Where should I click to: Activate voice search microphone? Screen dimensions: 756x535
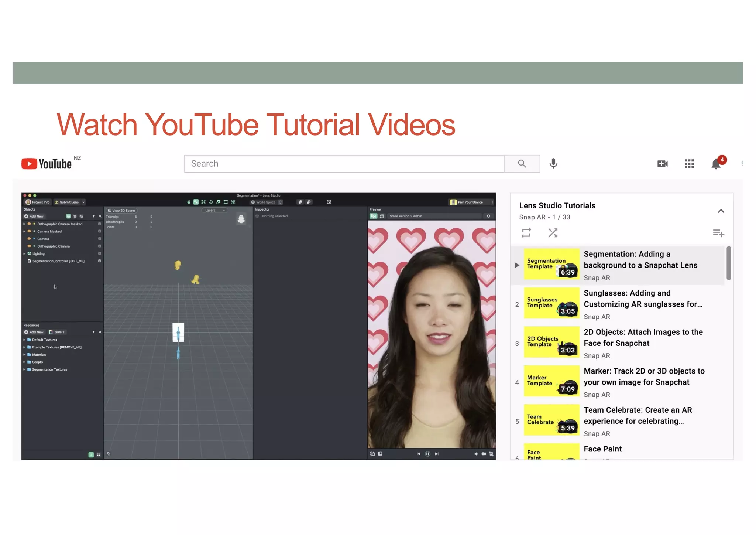(x=553, y=164)
